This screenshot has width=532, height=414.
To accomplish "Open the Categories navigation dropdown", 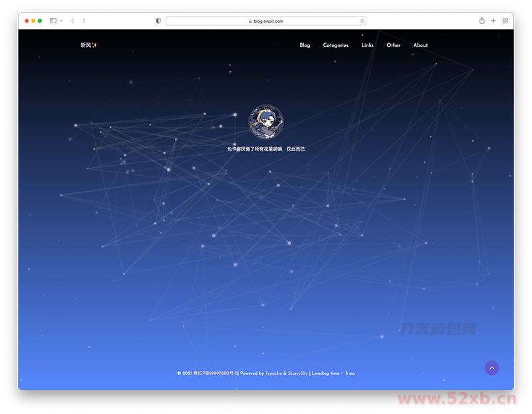I will point(336,45).
